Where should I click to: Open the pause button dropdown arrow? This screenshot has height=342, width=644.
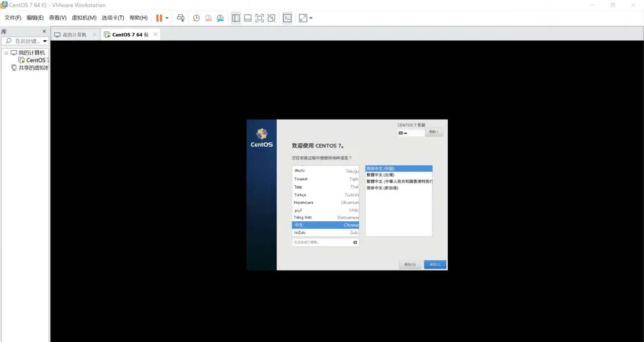click(166, 18)
